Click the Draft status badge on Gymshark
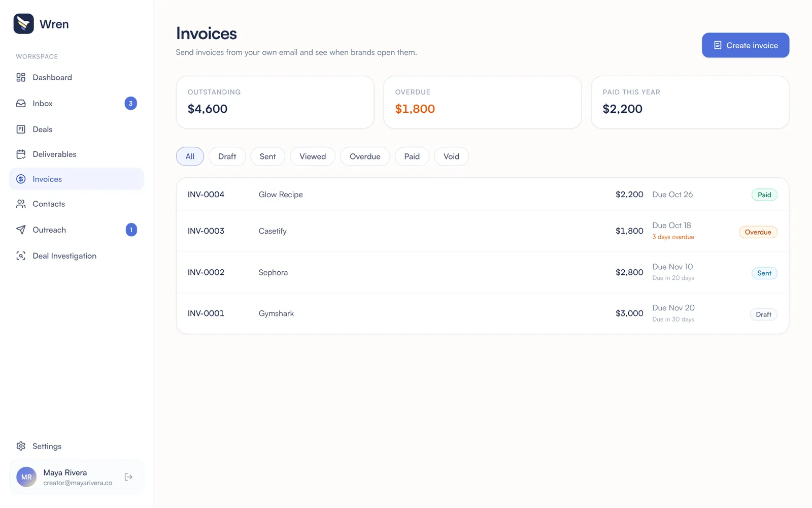This screenshot has height=508, width=812. 763,314
